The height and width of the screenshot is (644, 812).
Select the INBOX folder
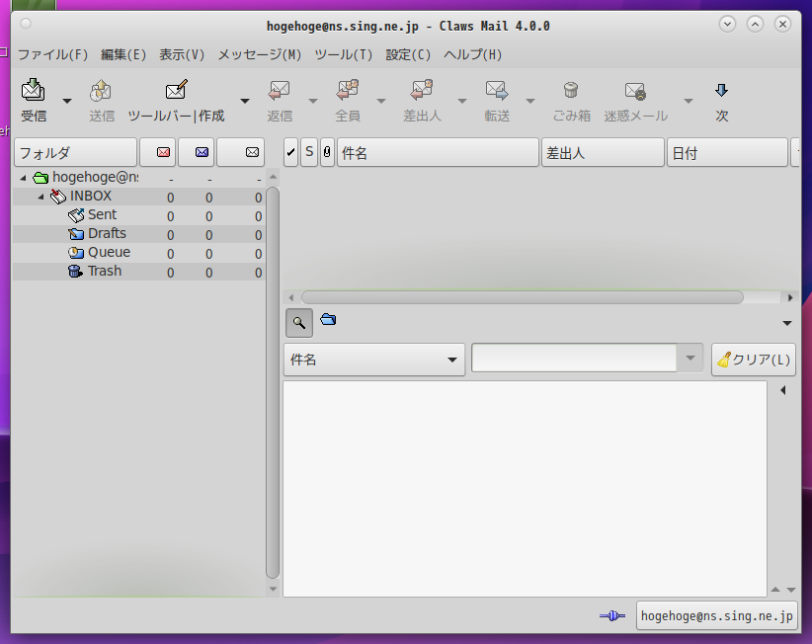click(91, 197)
